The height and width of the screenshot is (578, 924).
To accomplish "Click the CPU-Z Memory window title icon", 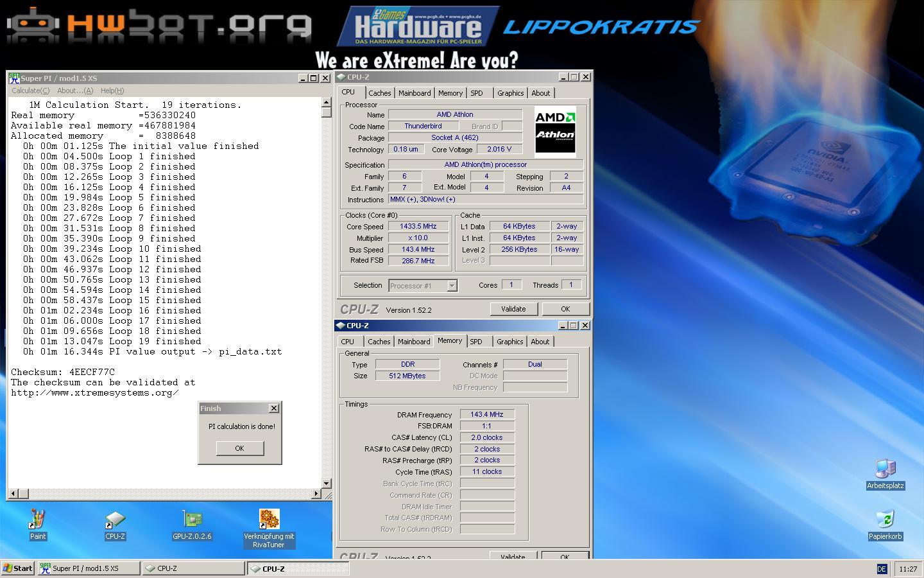I will pos(340,326).
